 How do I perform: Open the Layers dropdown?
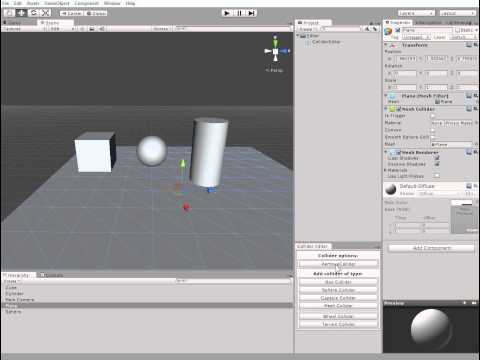click(x=416, y=13)
